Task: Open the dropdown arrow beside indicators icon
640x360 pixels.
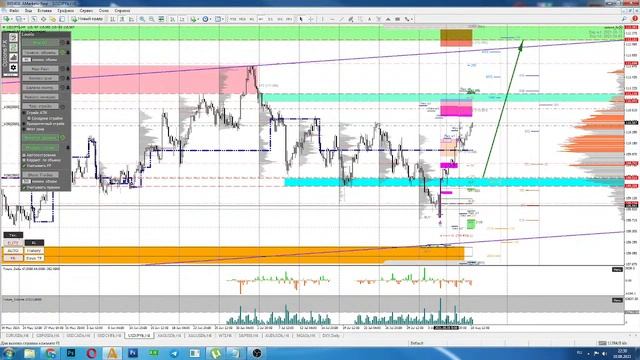Action: [x=198, y=19]
